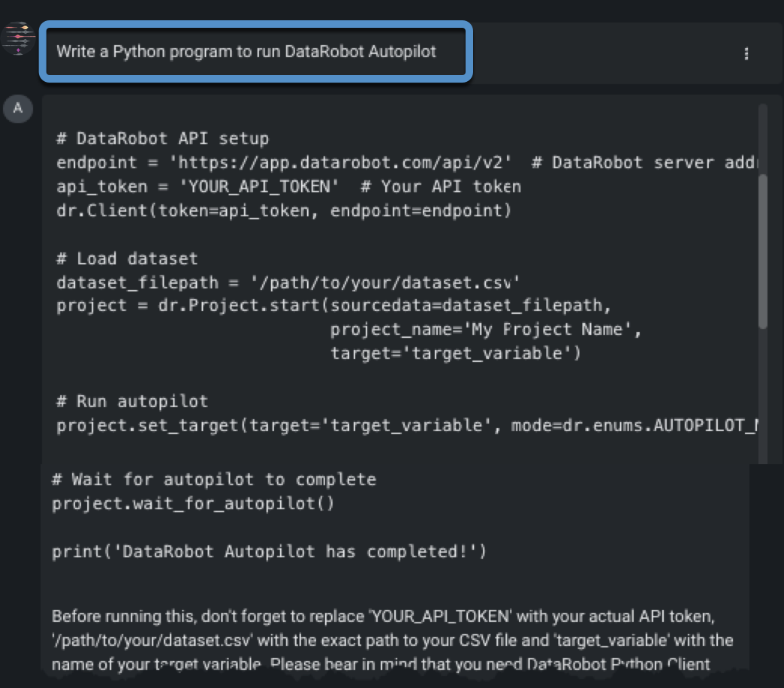
Task: Click the project.wait_for_autopilot() line
Action: [193, 503]
